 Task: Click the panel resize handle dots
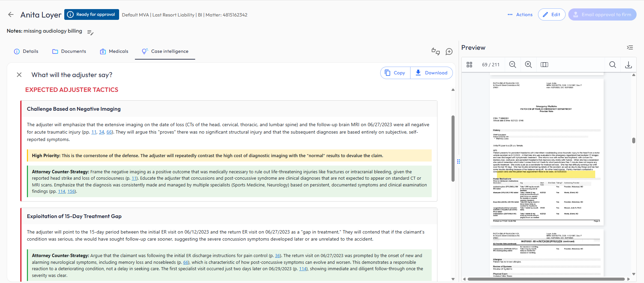(x=458, y=162)
